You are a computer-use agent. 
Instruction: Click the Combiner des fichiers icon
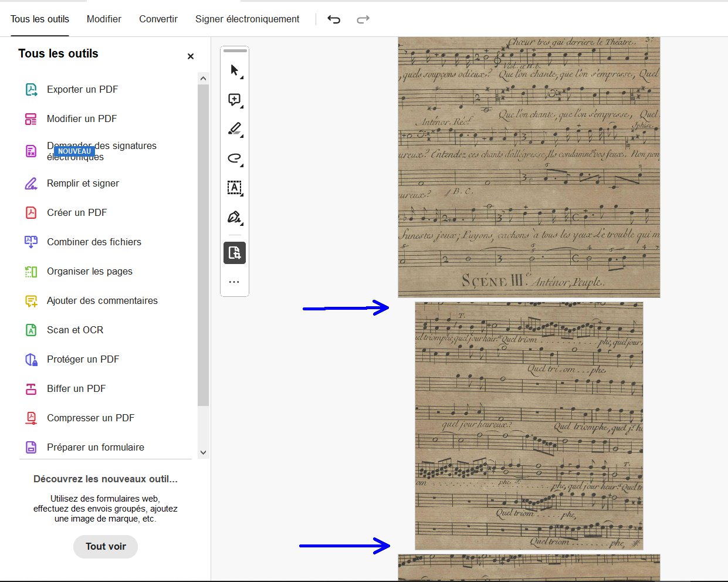tap(31, 242)
